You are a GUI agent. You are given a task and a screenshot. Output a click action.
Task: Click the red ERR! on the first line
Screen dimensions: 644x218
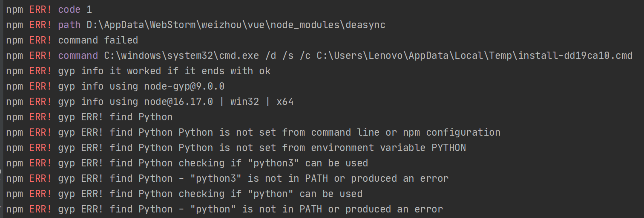tap(40, 9)
